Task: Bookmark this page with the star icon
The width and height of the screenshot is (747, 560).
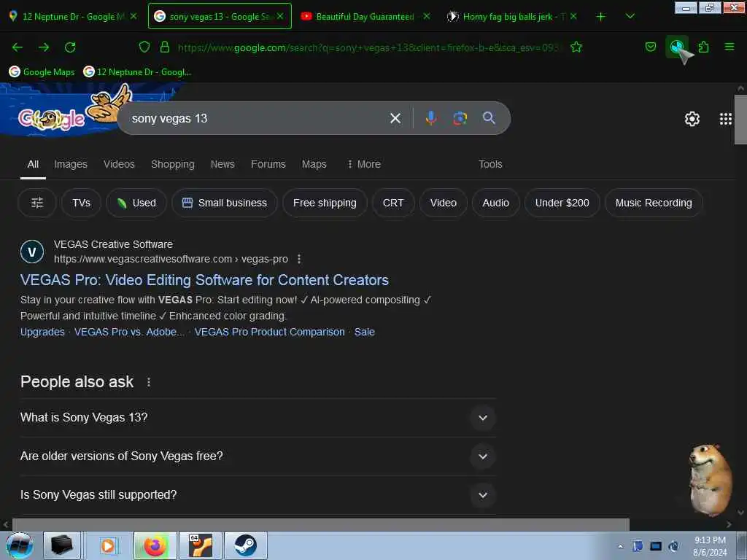Action: pos(576,47)
